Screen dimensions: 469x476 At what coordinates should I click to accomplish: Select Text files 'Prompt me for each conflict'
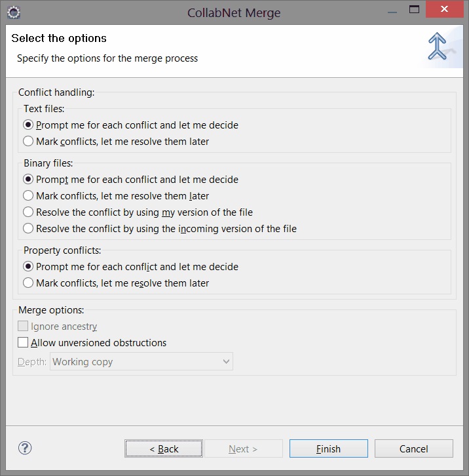click(28, 125)
